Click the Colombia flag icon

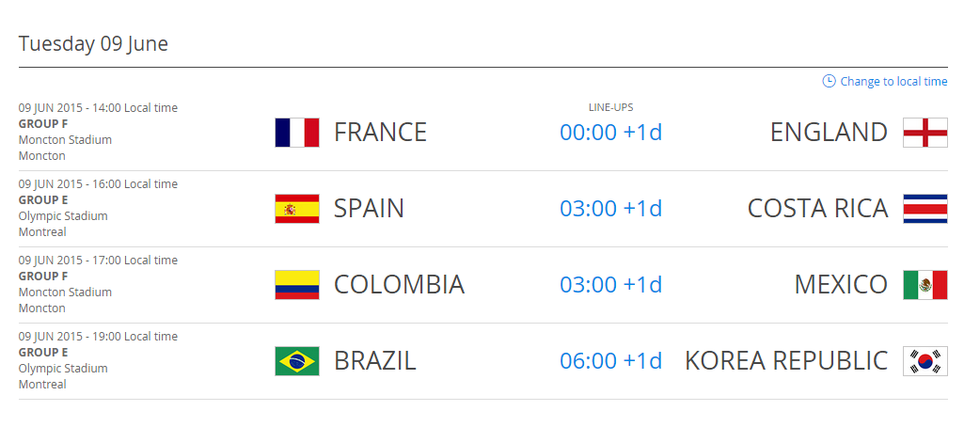(x=297, y=285)
